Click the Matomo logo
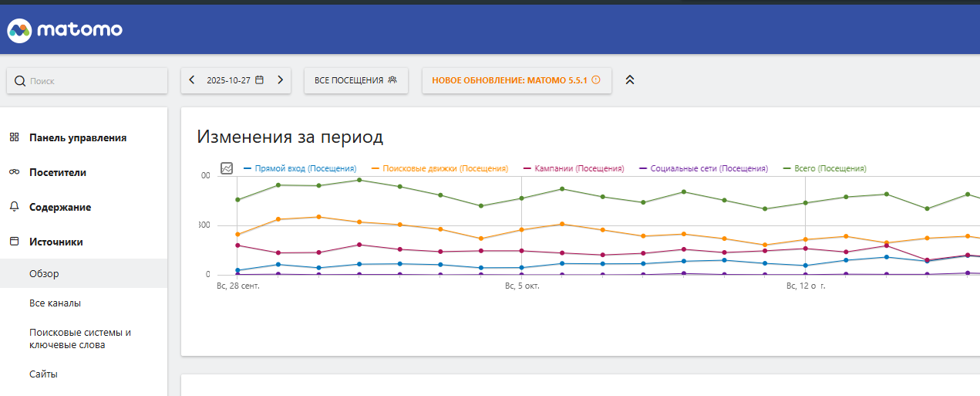980x396 pixels. [x=65, y=30]
